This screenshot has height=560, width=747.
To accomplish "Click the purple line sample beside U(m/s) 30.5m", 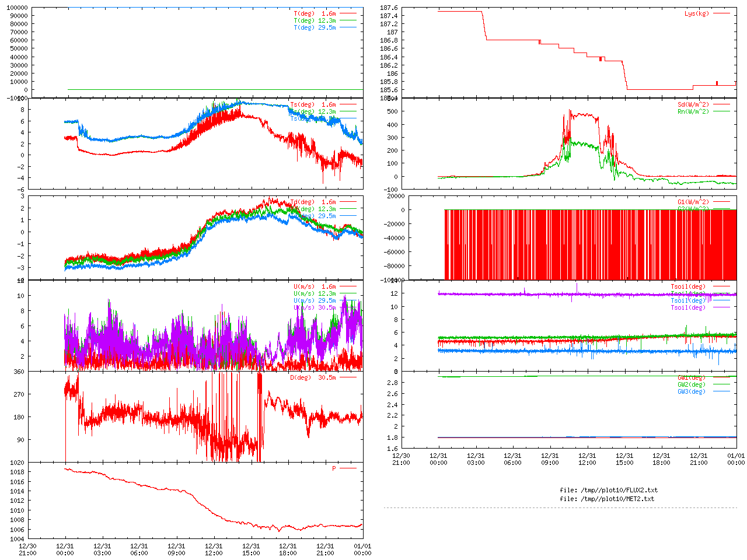I will [348, 307].
